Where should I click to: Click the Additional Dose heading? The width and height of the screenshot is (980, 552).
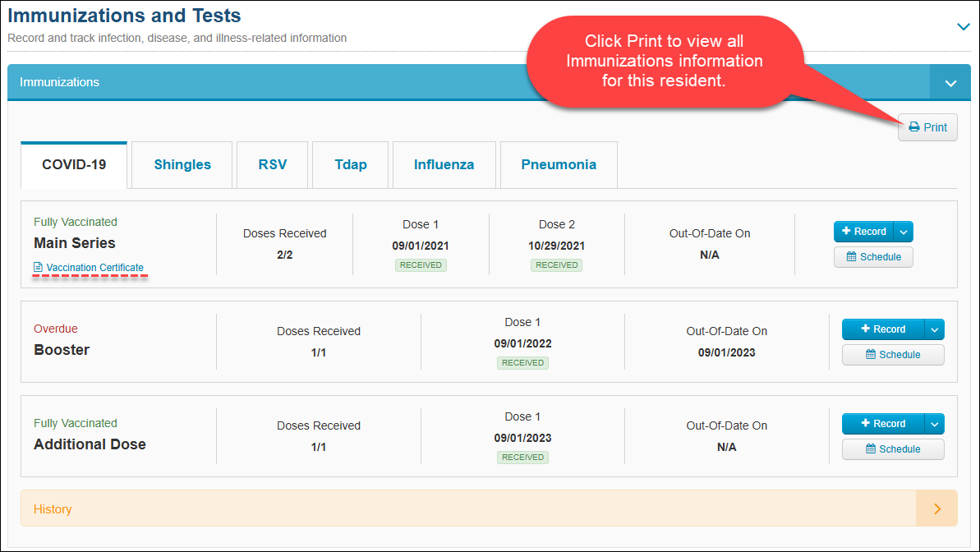(90, 444)
